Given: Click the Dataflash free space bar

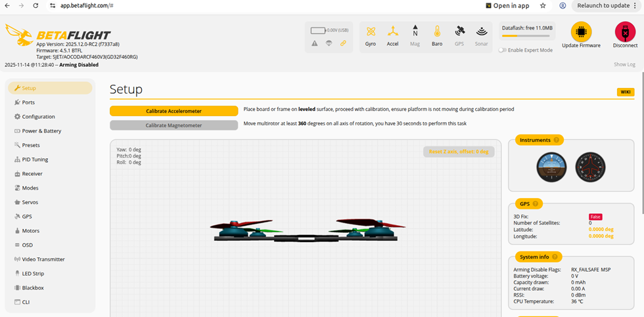Looking at the screenshot, I should coord(528,37).
